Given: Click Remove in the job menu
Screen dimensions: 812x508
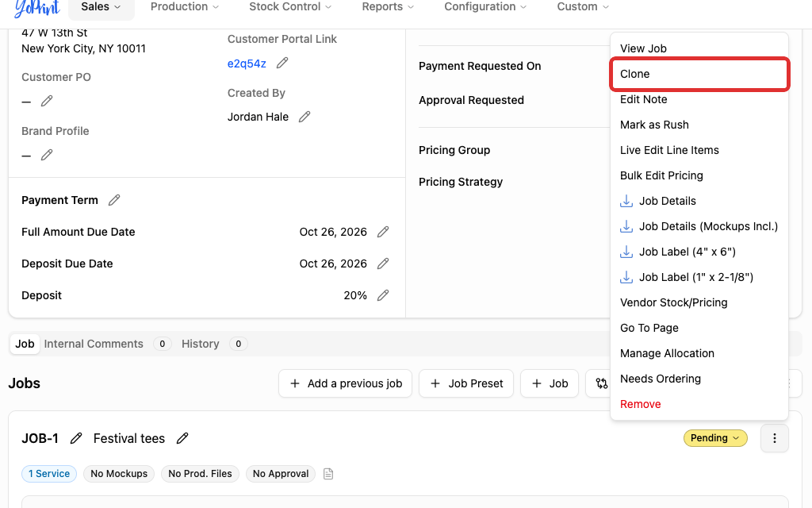Looking at the screenshot, I should coord(699,404).
